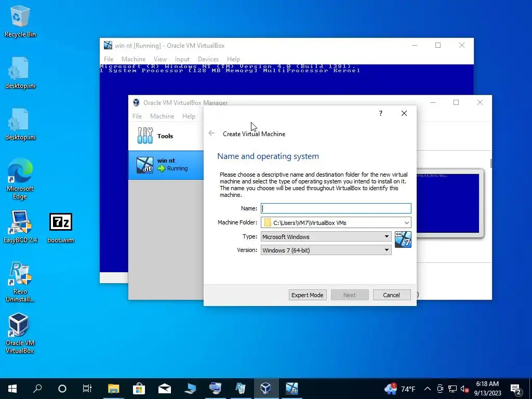Click the back arrow in Create Virtual Machine

pos(211,134)
